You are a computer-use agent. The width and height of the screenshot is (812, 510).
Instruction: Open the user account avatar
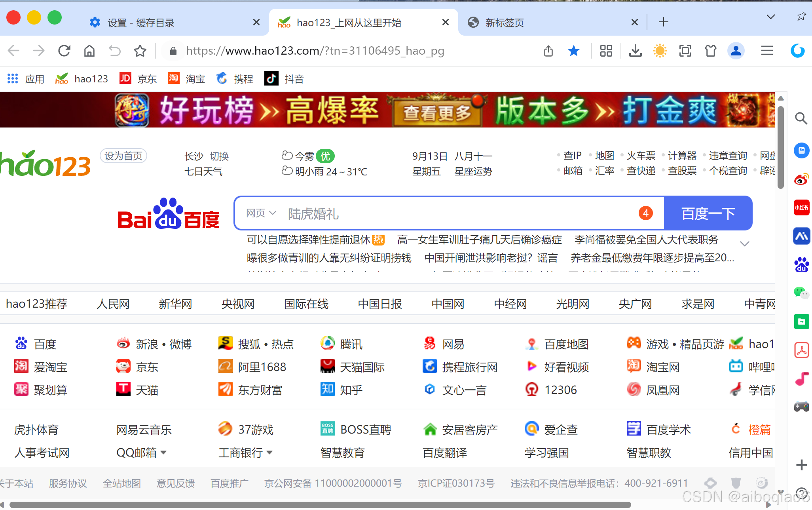[x=736, y=51]
